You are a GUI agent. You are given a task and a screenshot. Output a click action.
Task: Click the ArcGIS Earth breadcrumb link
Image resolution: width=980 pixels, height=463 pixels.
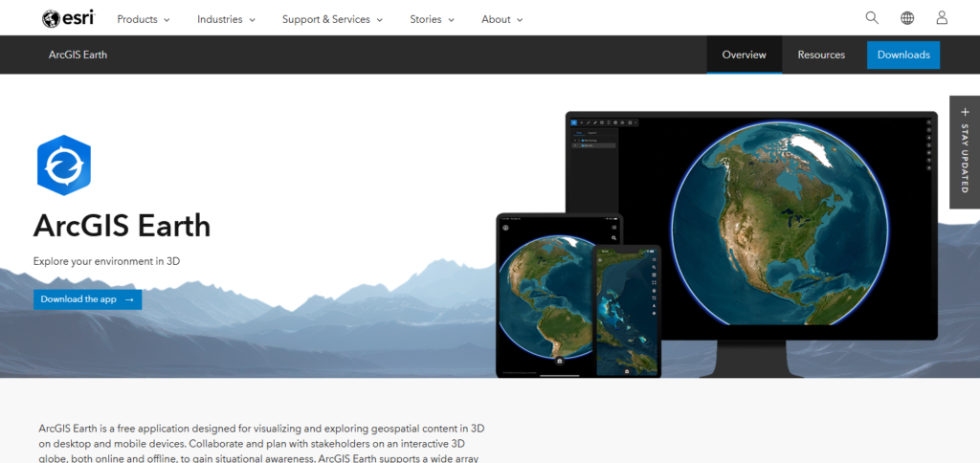pyautogui.click(x=78, y=55)
